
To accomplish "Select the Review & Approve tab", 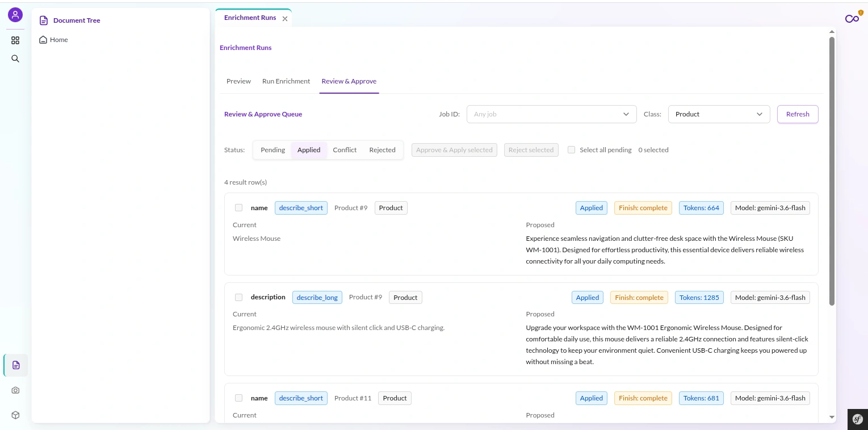I will [x=349, y=81].
